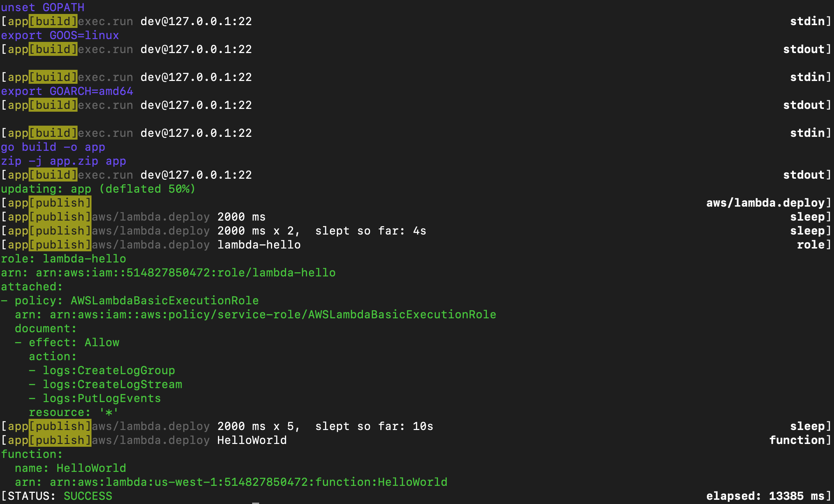The width and height of the screenshot is (834, 504).
Task: Click the "updating: app (deflated 50%)" output line
Action: click(x=98, y=189)
